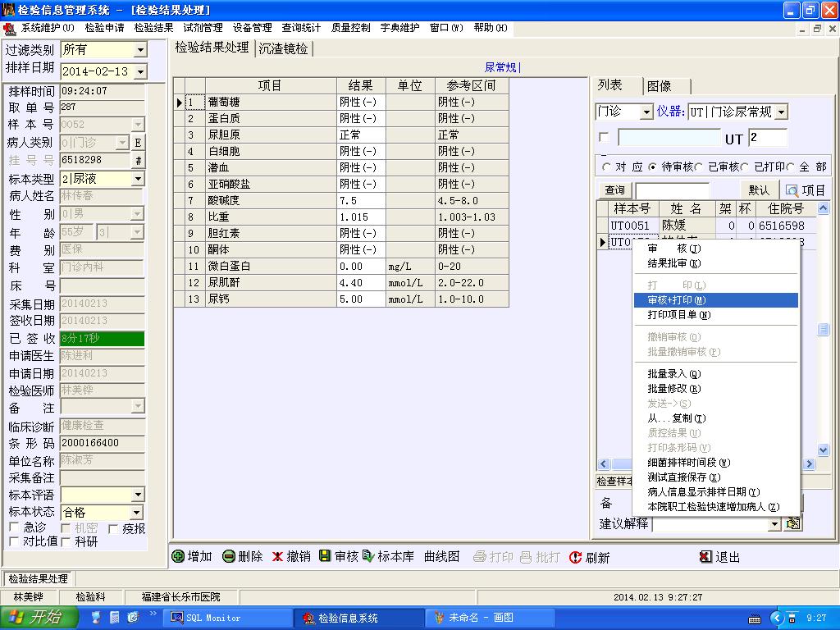Click the 开始 Start button

click(x=39, y=617)
